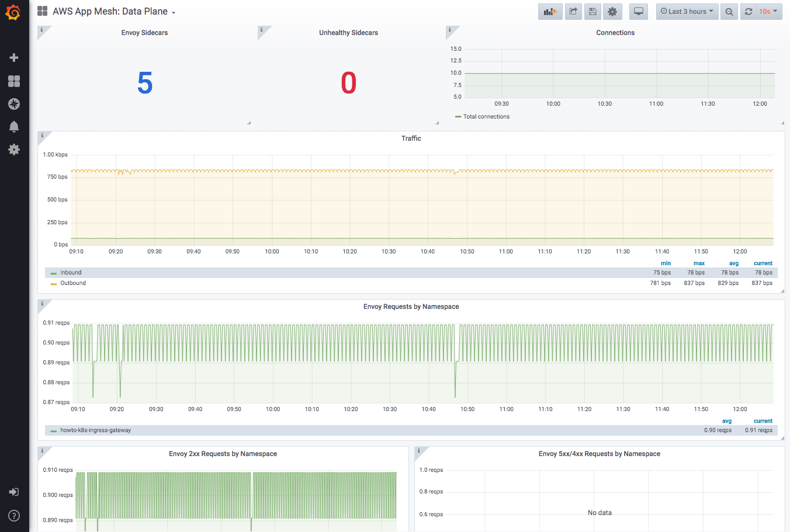This screenshot has height=532, width=790.
Task: Click the refresh dashboard icon
Action: (x=749, y=12)
